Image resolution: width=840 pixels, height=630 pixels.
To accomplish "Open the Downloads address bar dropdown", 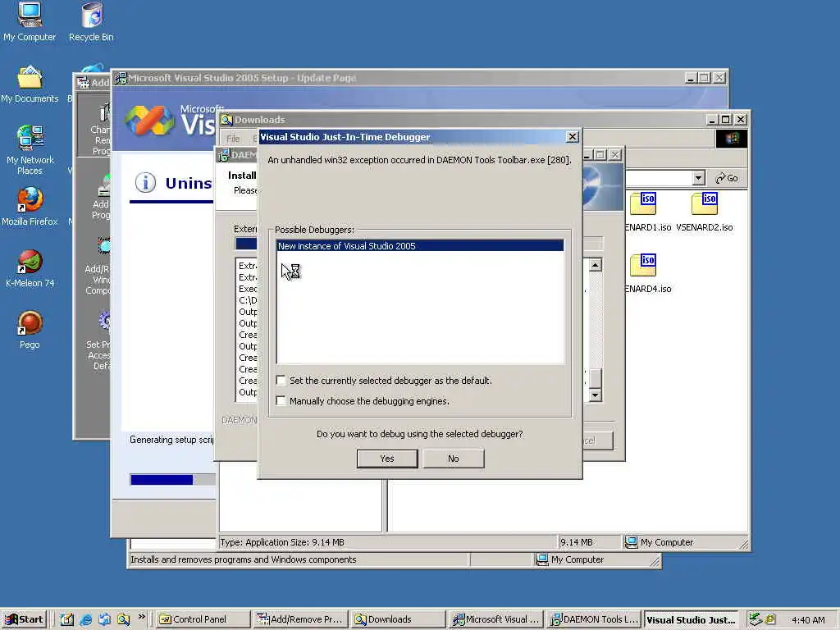I will tap(698, 178).
